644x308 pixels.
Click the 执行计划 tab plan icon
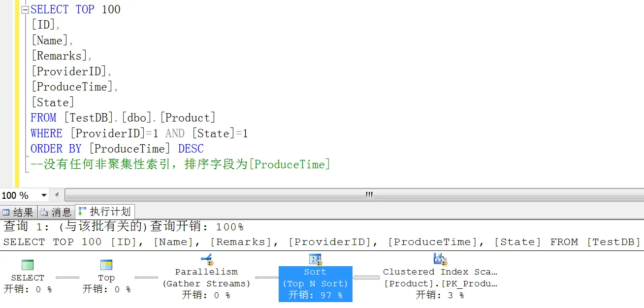(x=82, y=212)
